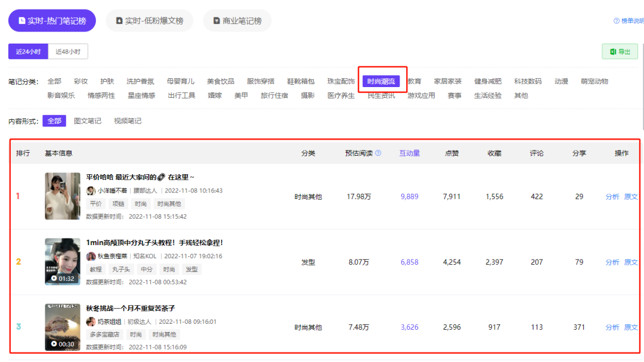The height and width of the screenshot is (362, 644).
Task: Open the first note's thumbnail image
Action: 63,196
